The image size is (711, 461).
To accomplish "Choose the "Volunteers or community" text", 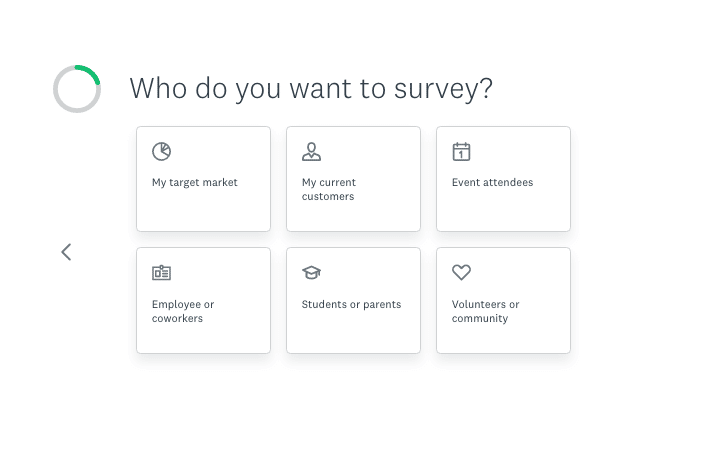I will pos(485,311).
